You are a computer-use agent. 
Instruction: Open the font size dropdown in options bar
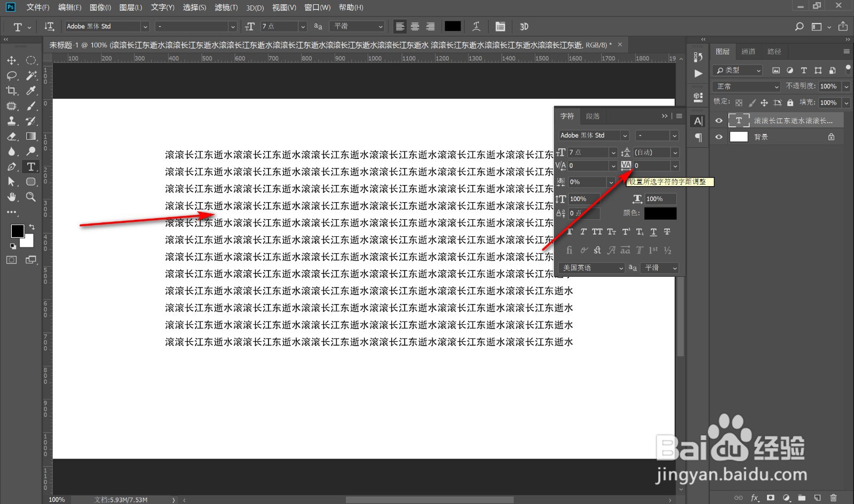(x=303, y=26)
